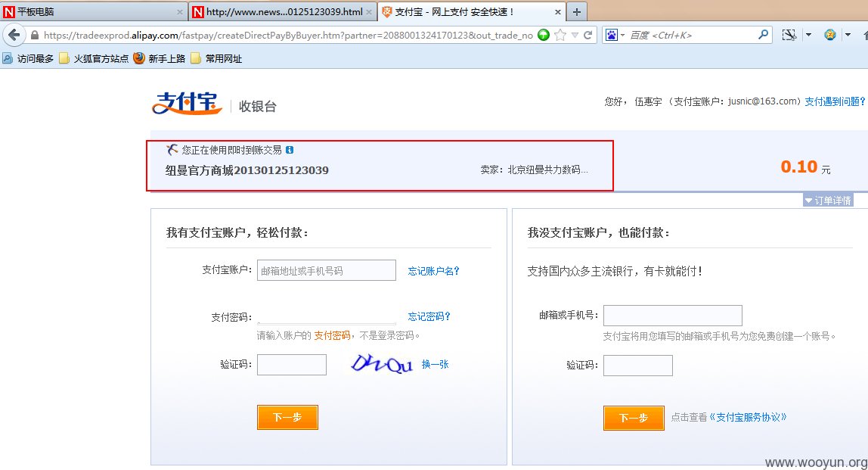The width and height of the screenshot is (868, 470).
Task: Bookmark page with the star icon
Action: point(560,35)
